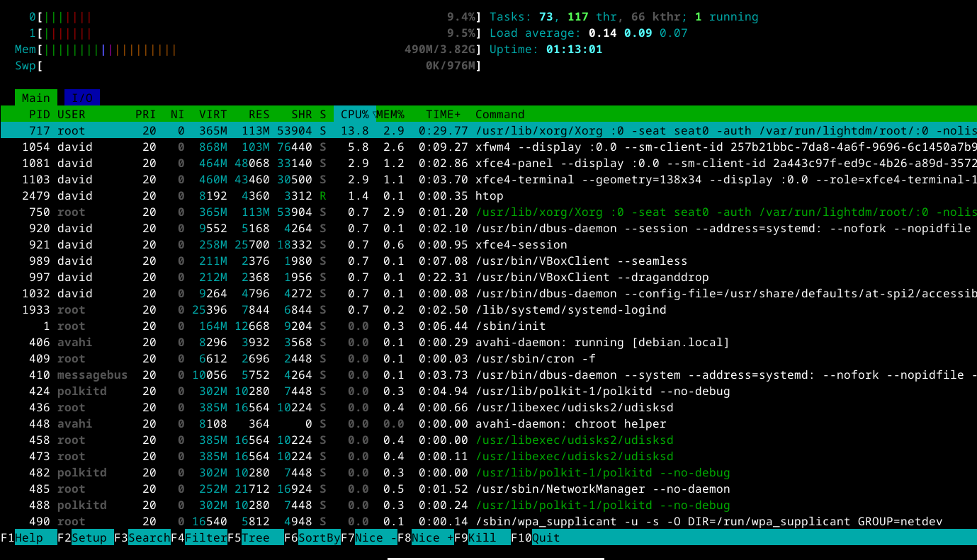The width and height of the screenshot is (977, 560).
Task: Sort by the PRI column header
Action: pos(146,114)
